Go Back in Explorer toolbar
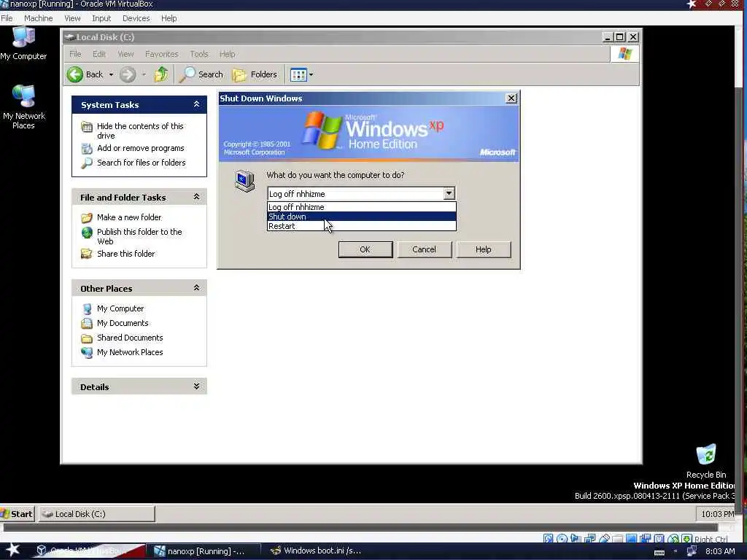 pyautogui.click(x=85, y=74)
